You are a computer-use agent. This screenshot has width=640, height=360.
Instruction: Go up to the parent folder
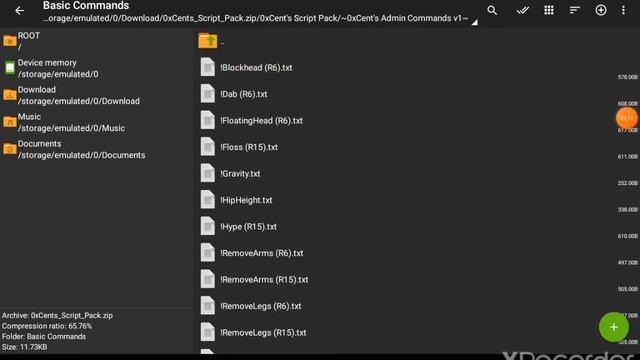pyautogui.click(x=416, y=41)
